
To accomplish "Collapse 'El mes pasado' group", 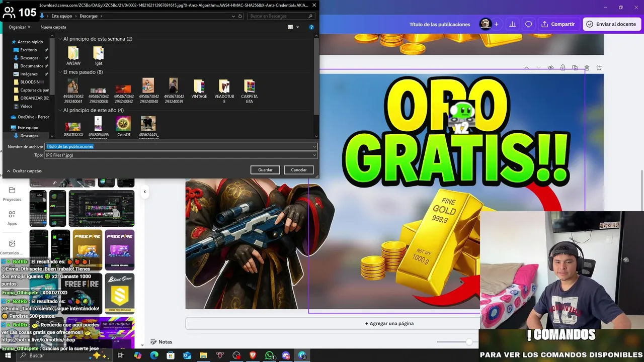I will (x=60, y=72).
